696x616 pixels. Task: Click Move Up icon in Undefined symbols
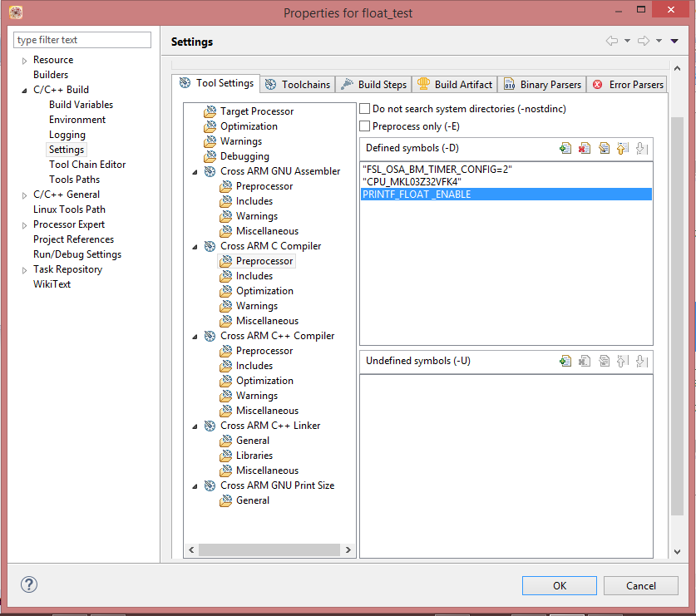click(x=622, y=362)
